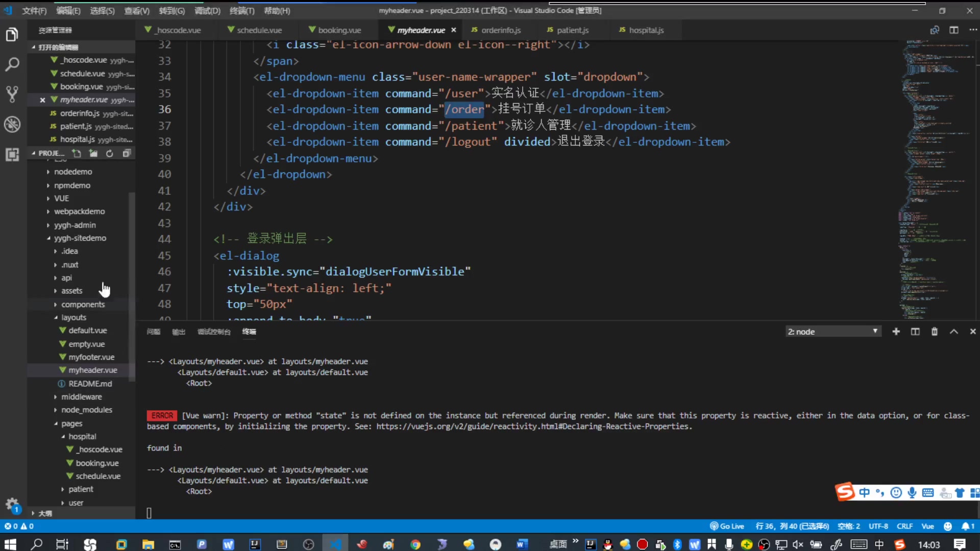980x551 pixels.
Task: Click the Go Live status bar button
Action: click(x=727, y=526)
